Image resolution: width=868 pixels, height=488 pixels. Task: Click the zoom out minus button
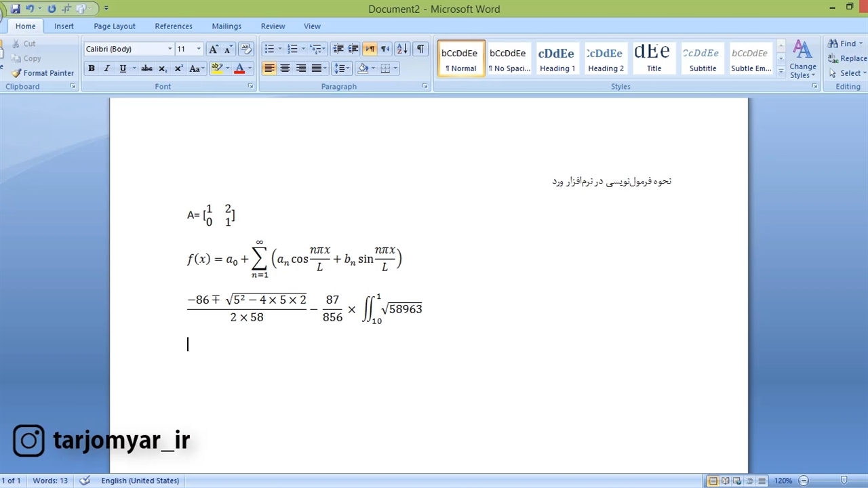click(804, 481)
